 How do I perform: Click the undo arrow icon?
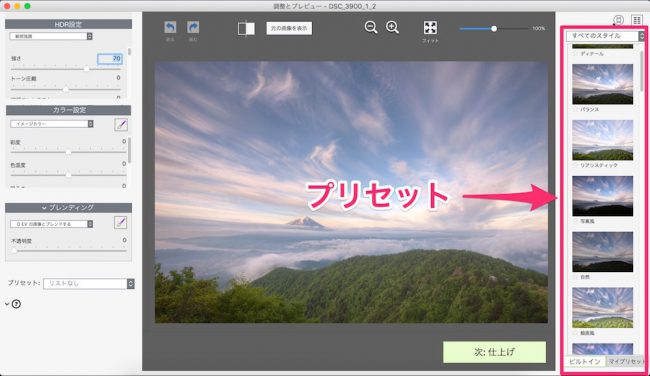pos(170,27)
